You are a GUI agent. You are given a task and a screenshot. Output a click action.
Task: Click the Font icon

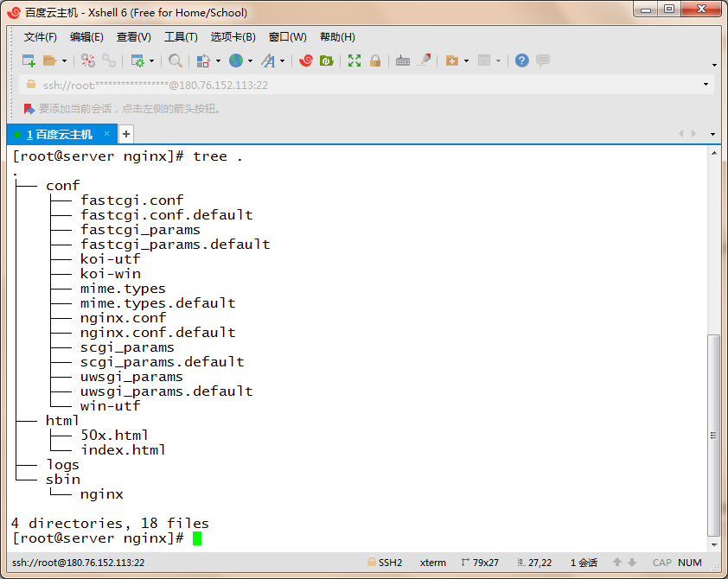[x=268, y=60]
